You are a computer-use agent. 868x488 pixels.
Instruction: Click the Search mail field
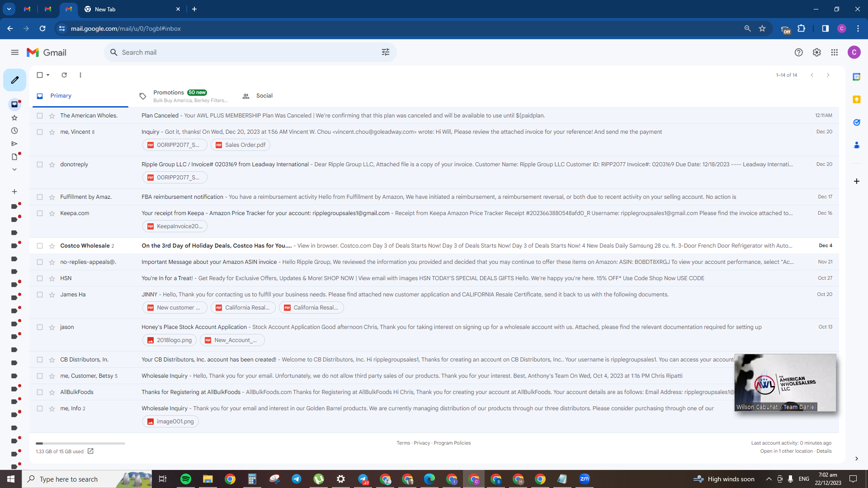(x=250, y=52)
